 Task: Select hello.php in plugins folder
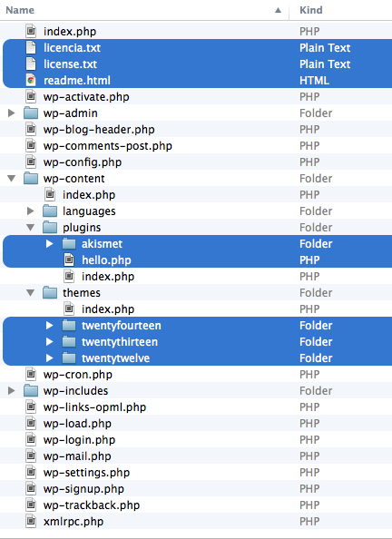[196, 260]
